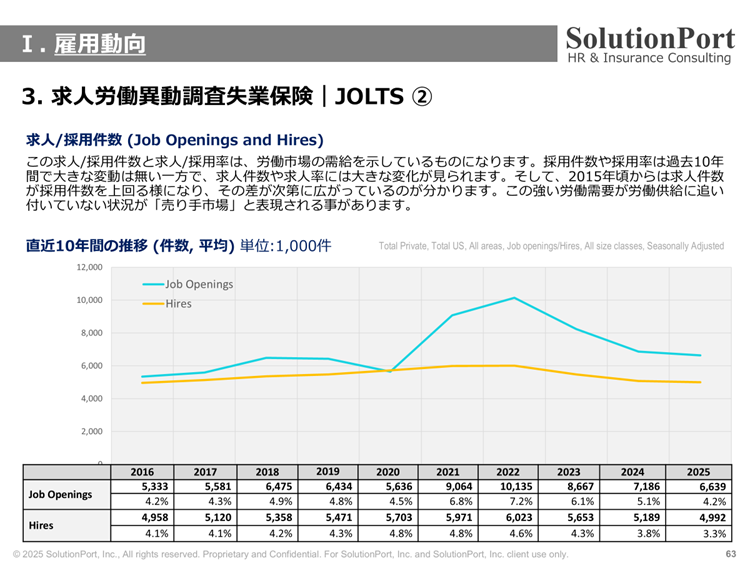Click the copyright notice in footer
This screenshot has height=563, width=750.
click(x=290, y=554)
